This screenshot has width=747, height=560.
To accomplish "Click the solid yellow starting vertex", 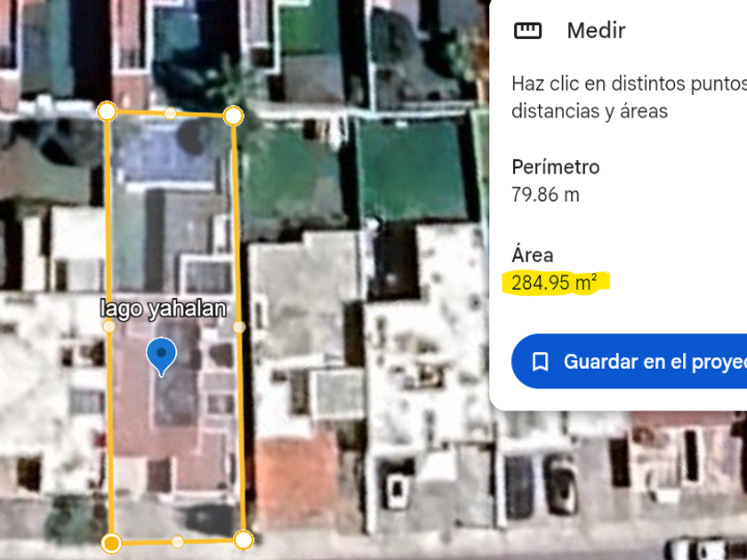I will coord(111,543).
